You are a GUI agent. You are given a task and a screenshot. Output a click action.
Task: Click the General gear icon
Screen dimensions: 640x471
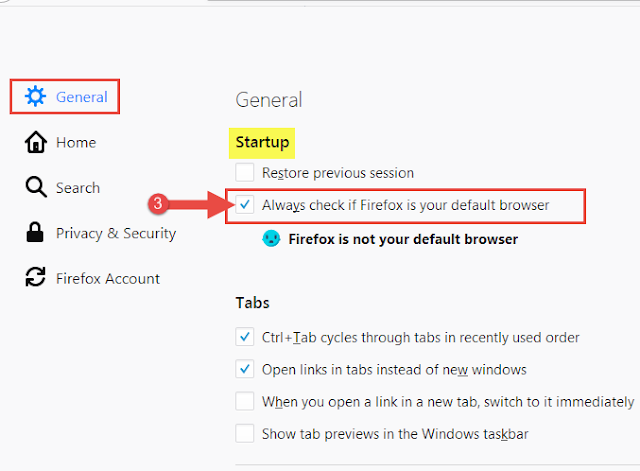pos(36,96)
